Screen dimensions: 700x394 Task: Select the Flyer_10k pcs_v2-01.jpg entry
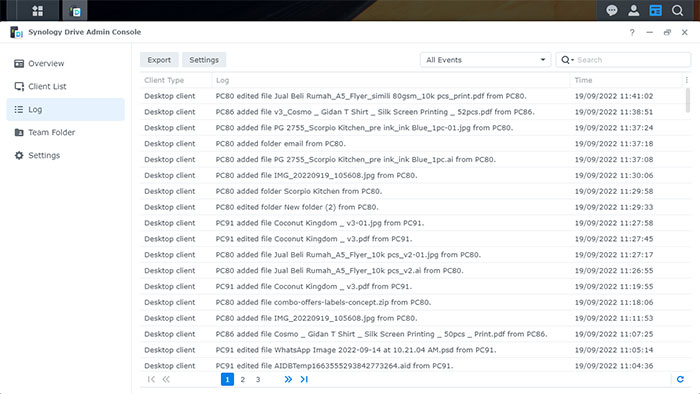point(412,255)
